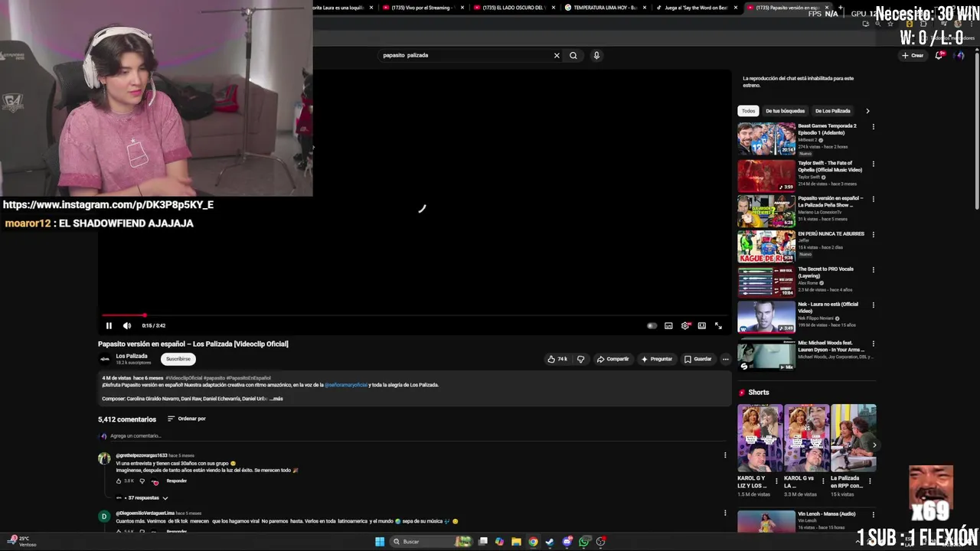
Task: Open Chrome from the taskbar
Action: pyautogui.click(x=533, y=542)
